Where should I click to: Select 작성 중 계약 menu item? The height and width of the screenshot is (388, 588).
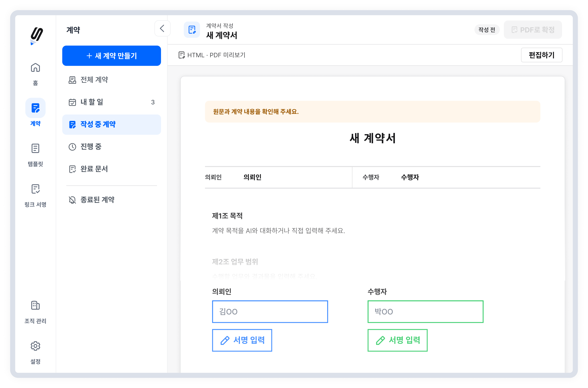pyautogui.click(x=112, y=124)
